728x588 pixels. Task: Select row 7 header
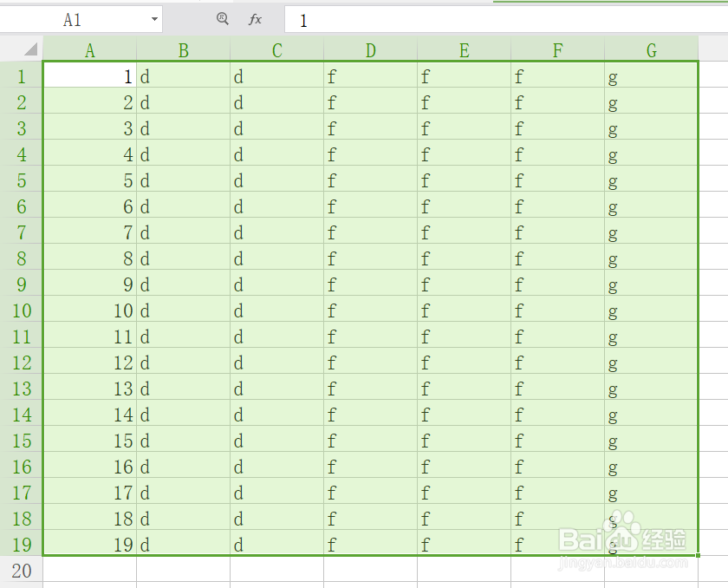pyautogui.click(x=22, y=231)
